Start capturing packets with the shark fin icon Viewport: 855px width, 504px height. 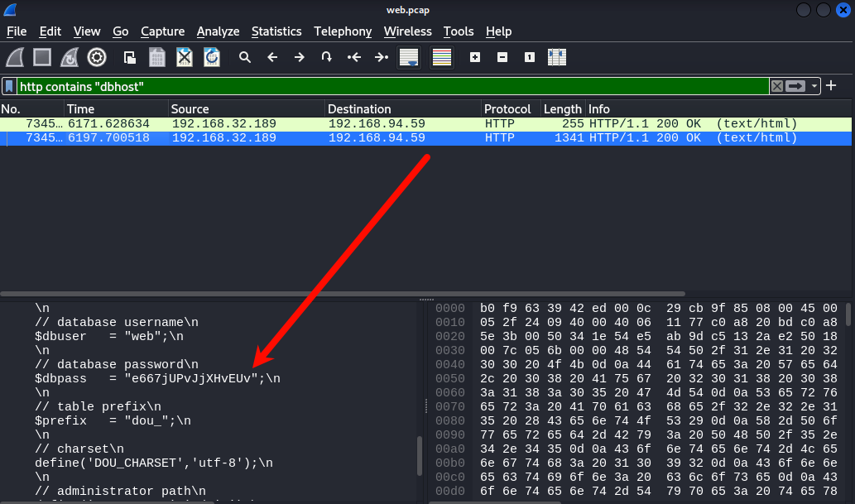point(15,57)
